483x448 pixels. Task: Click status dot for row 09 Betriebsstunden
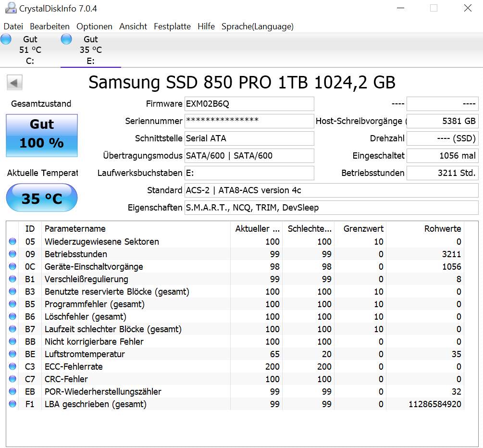click(x=12, y=254)
